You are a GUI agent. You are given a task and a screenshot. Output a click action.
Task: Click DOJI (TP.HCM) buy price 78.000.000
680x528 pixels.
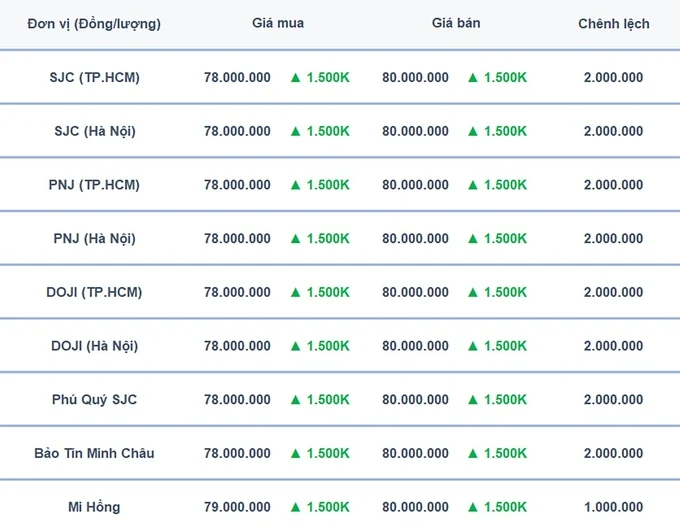tap(237, 293)
